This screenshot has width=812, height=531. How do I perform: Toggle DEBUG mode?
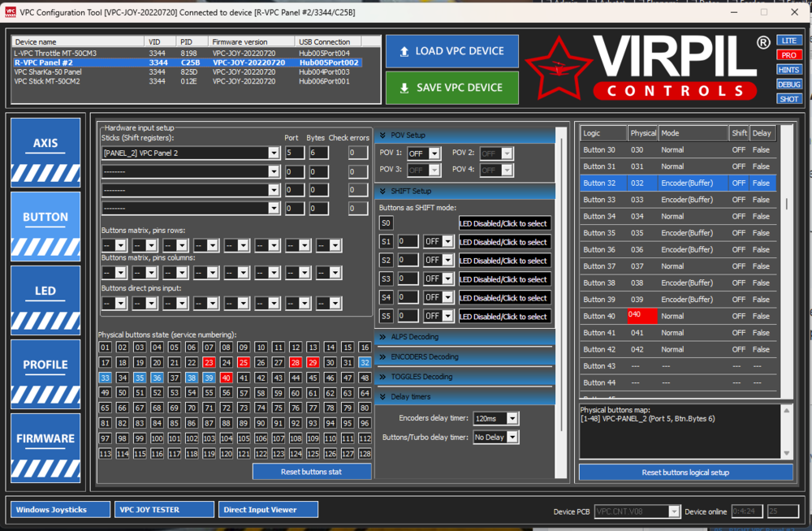(x=788, y=84)
